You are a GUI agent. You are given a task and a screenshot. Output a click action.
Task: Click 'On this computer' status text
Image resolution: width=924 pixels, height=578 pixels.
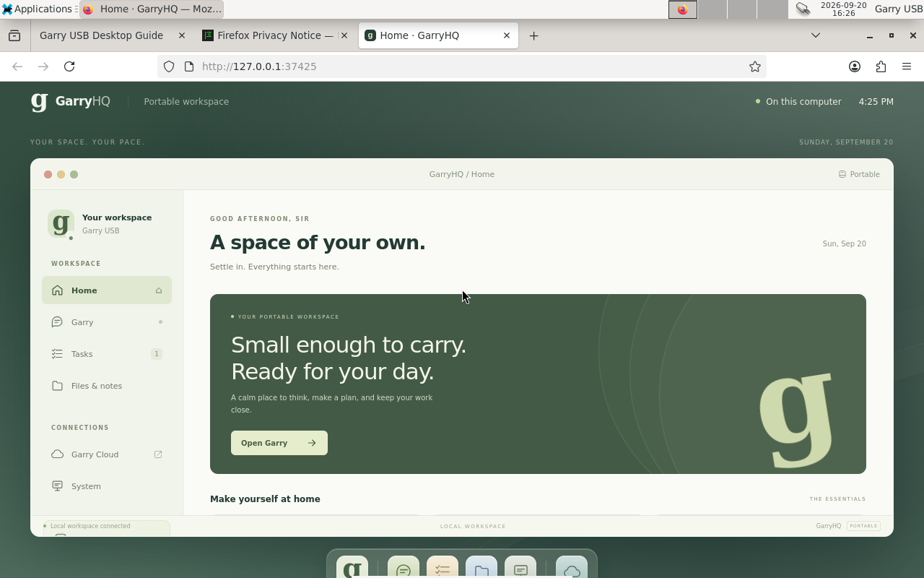pyautogui.click(x=803, y=102)
